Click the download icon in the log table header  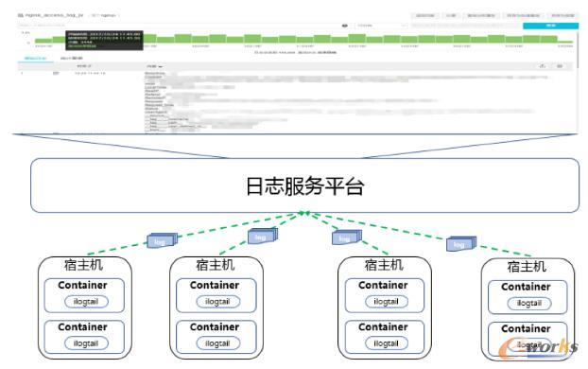click(x=543, y=66)
